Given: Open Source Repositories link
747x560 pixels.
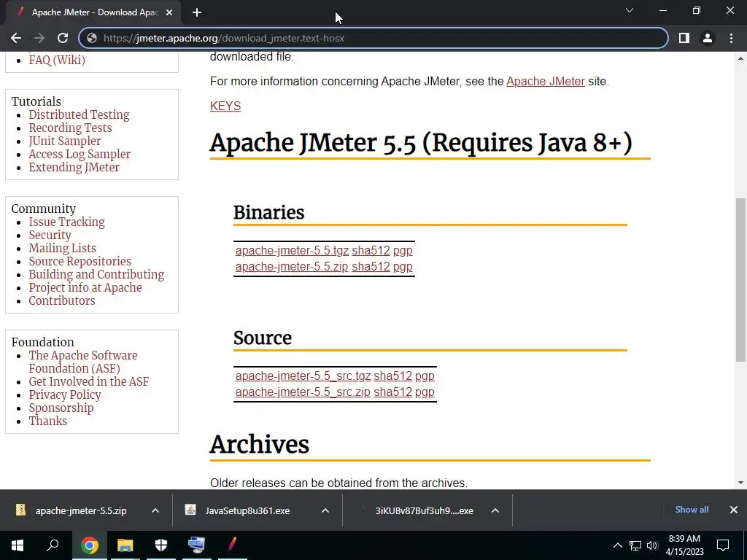Looking at the screenshot, I should (80, 262).
